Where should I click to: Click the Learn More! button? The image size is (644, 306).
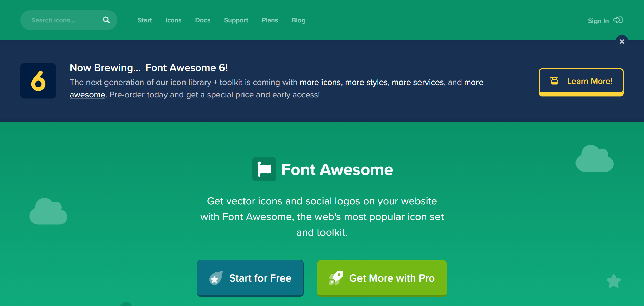click(x=581, y=82)
